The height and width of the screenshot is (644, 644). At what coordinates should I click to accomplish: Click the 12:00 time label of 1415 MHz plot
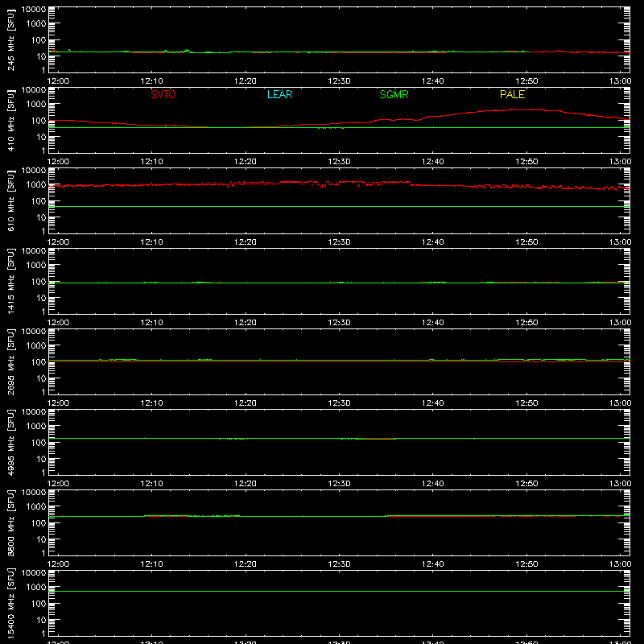point(58,323)
